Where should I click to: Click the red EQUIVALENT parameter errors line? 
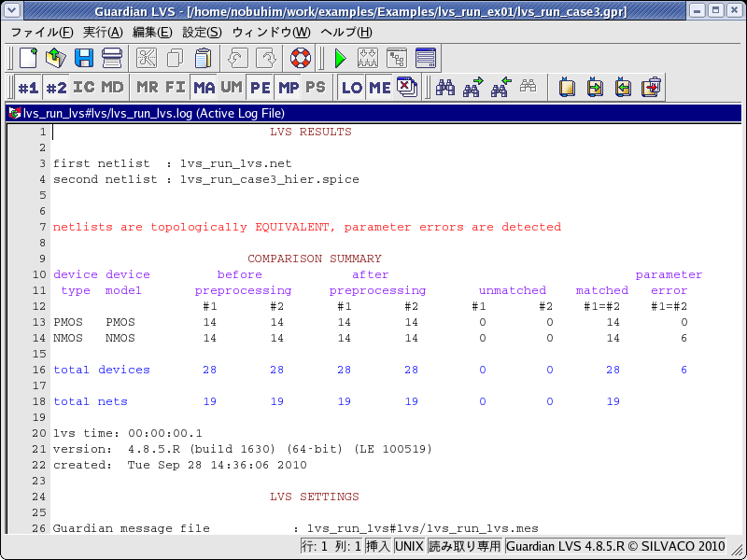(x=307, y=227)
